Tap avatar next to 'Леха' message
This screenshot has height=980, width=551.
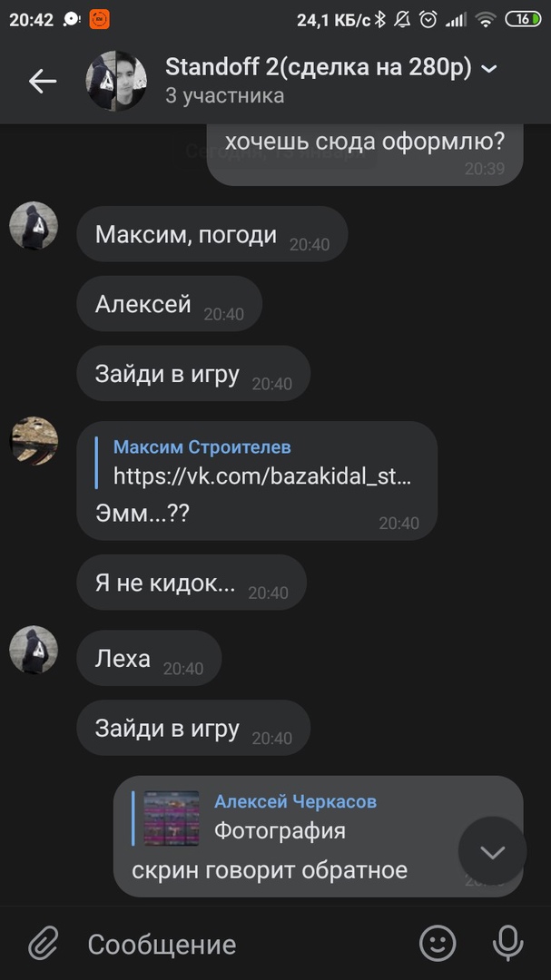[34, 650]
